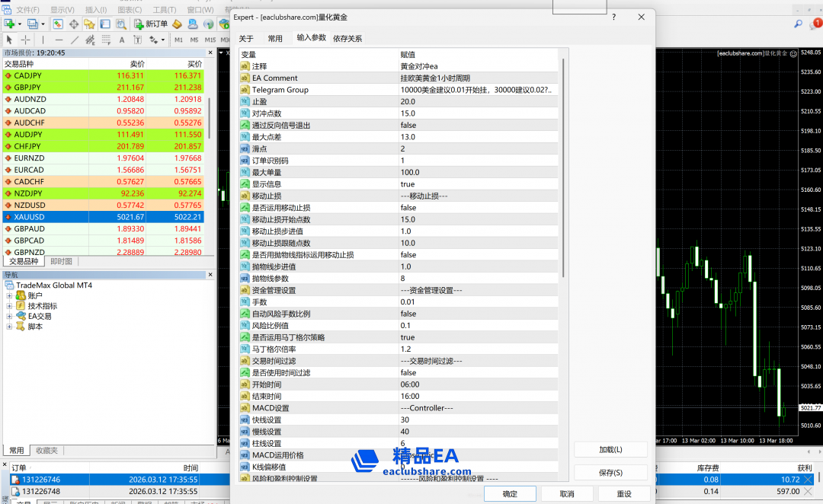The image size is (823, 504).
Task: Expand the 技术指标 tree node
Action: pyautogui.click(x=10, y=306)
